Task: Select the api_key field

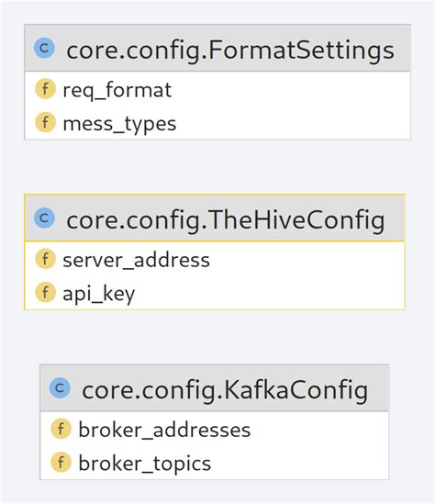Action: (215, 293)
